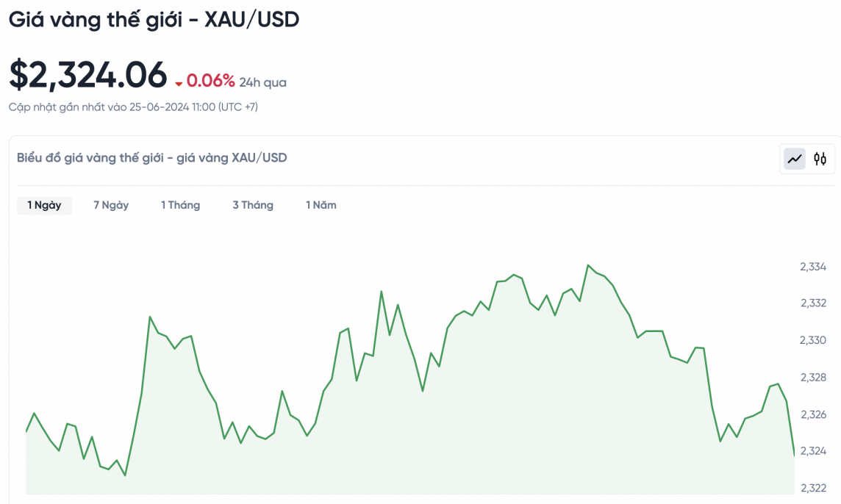Screen dimensions: 841x504
Task: Click the 2,332 y-axis label
Action: point(813,303)
